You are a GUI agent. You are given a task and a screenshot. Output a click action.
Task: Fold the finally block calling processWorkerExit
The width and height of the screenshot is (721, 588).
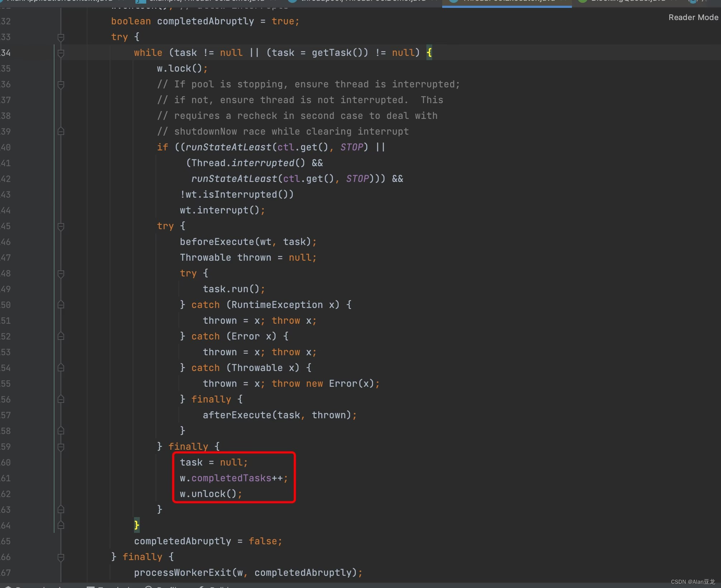pyautogui.click(x=61, y=557)
